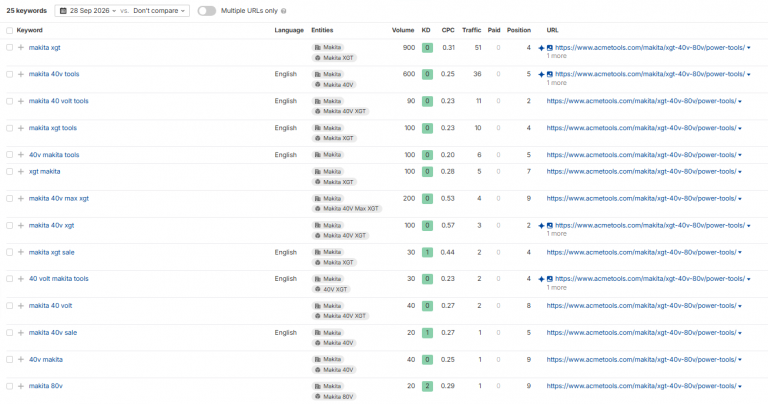Click the volume value 900 for makita xgt
The width and height of the screenshot is (768, 404).
click(408, 48)
